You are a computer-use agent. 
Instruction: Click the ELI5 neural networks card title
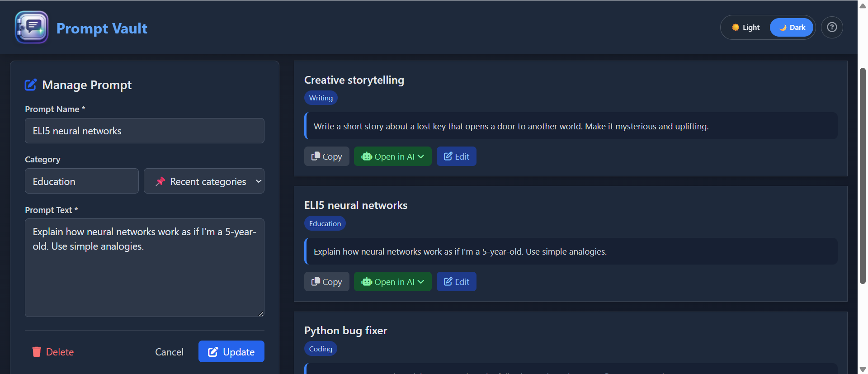click(356, 205)
